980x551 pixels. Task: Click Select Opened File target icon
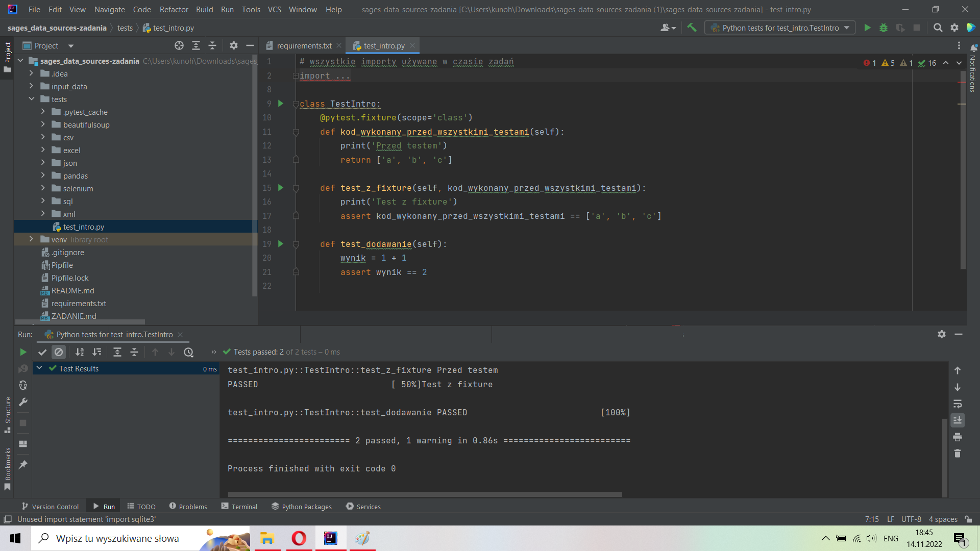(179, 46)
